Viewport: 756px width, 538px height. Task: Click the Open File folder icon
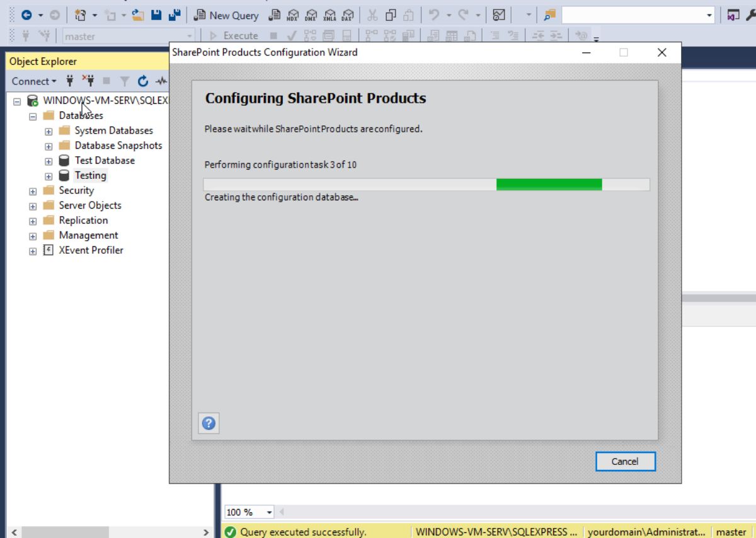tap(138, 15)
